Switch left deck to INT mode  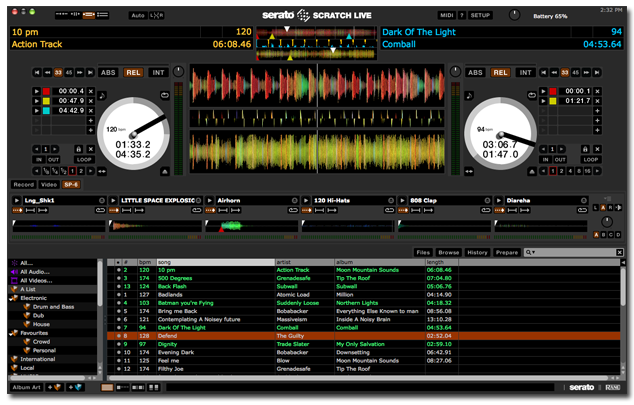158,73
